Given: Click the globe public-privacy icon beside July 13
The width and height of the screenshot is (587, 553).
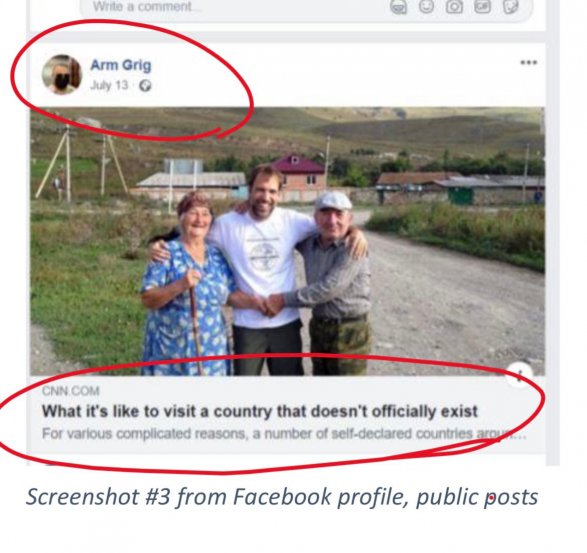Looking at the screenshot, I should (x=145, y=86).
